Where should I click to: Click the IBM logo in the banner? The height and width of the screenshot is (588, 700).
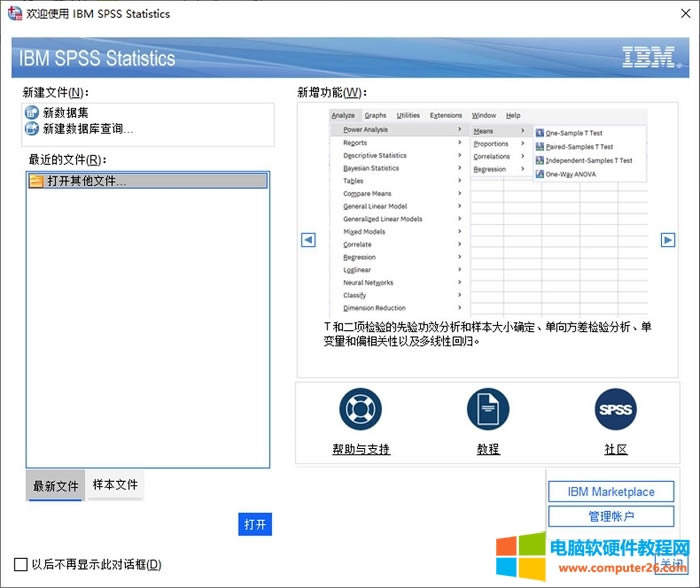pyautogui.click(x=648, y=57)
